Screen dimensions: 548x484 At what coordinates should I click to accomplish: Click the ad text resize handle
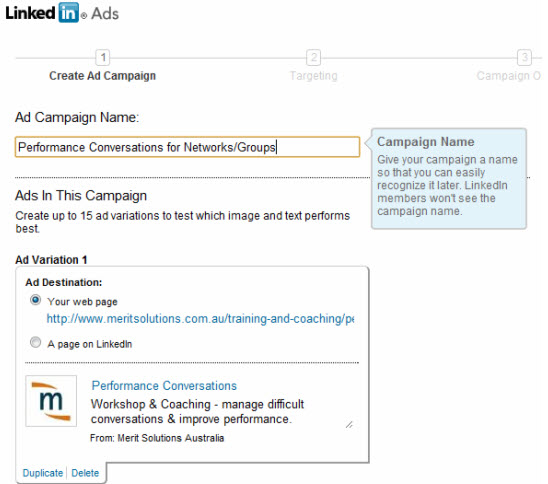[349, 425]
